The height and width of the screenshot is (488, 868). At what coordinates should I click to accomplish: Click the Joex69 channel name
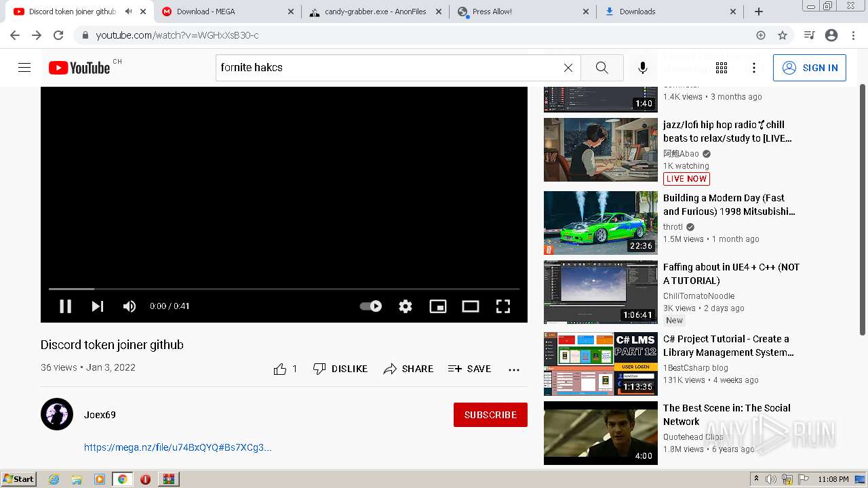coord(100,415)
